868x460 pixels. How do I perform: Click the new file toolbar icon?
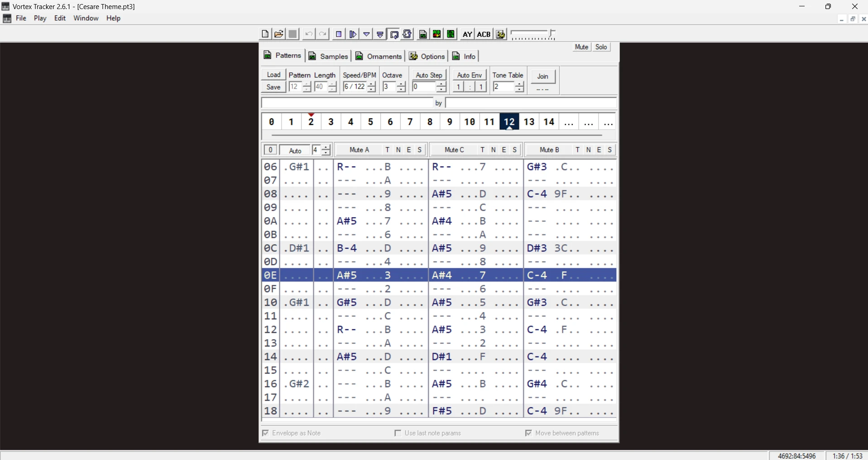[265, 34]
